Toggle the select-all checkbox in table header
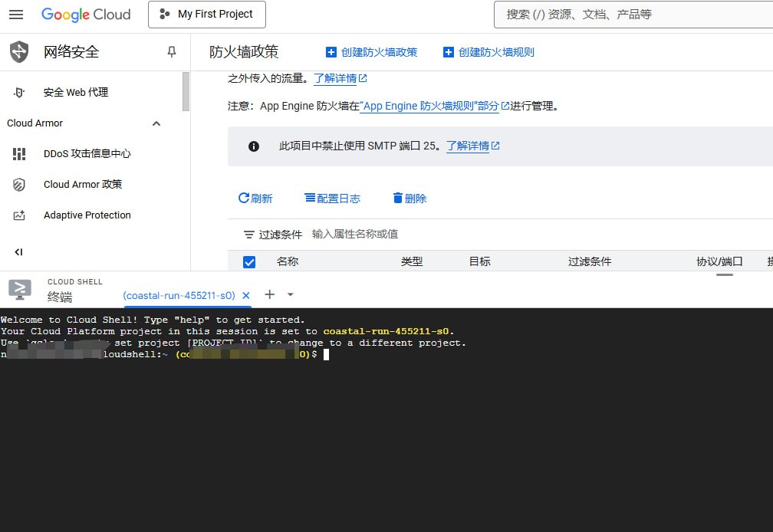The height and width of the screenshot is (532, 773). click(249, 262)
